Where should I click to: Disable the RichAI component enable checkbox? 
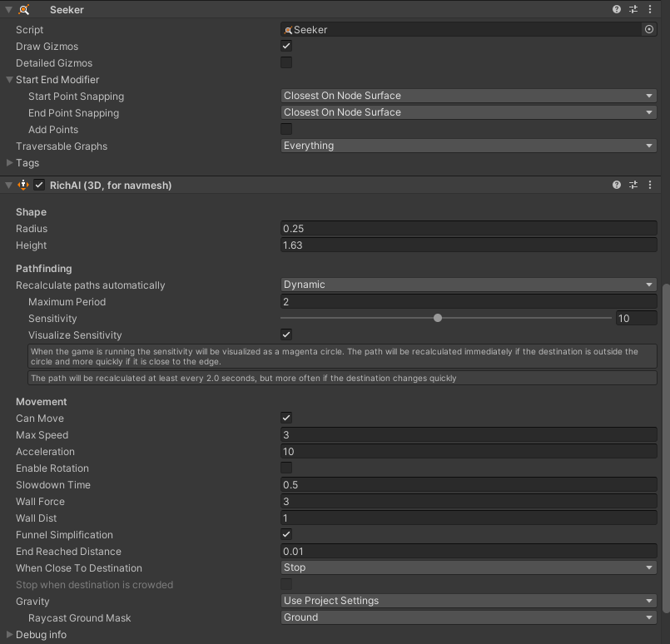click(x=39, y=185)
